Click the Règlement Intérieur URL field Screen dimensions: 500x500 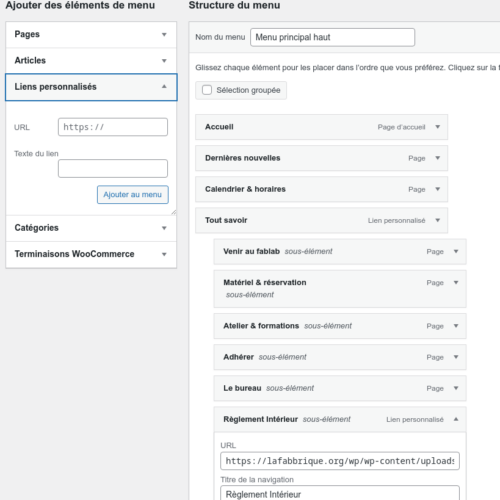tap(340, 461)
